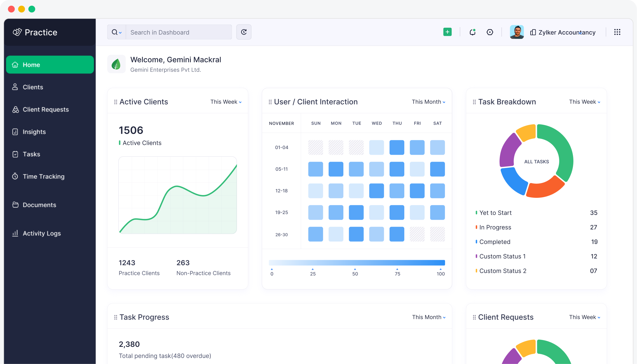Click the Task Breakdown card drag handle
Screen dimensions: 637x364
[474, 102]
